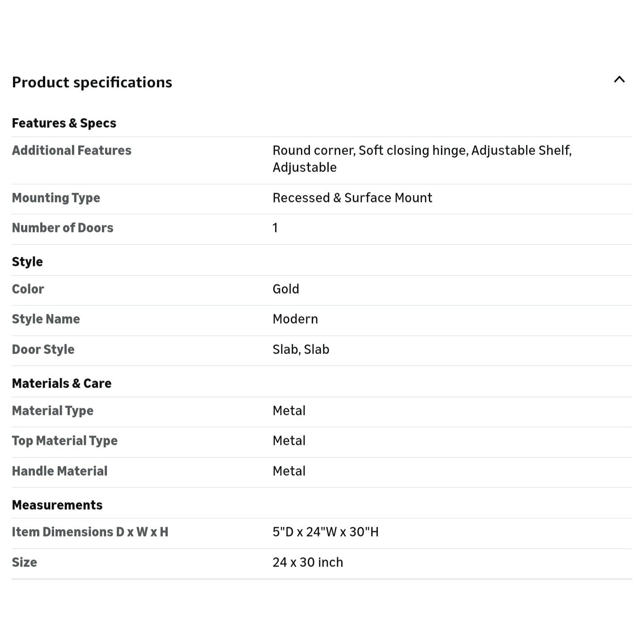
Task: Click the Style section header
Action: [27, 262]
